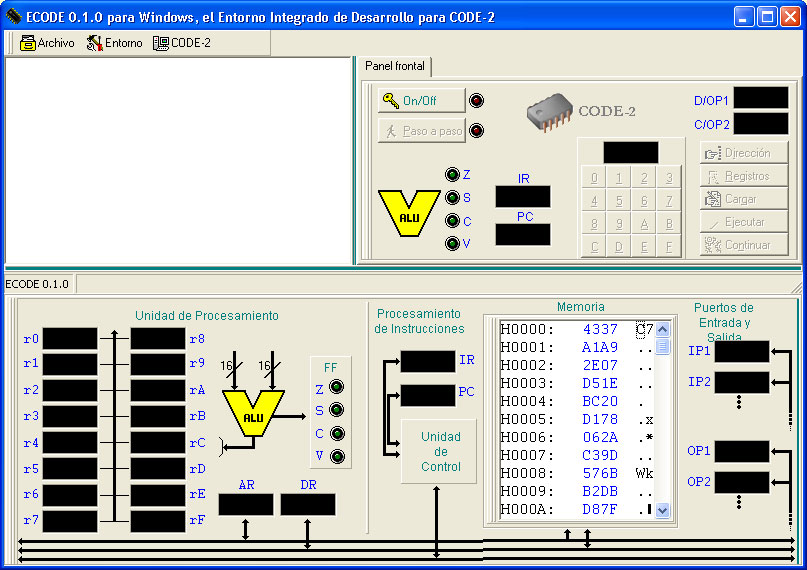
Task: Click the Ejecutar button
Action: [744, 222]
